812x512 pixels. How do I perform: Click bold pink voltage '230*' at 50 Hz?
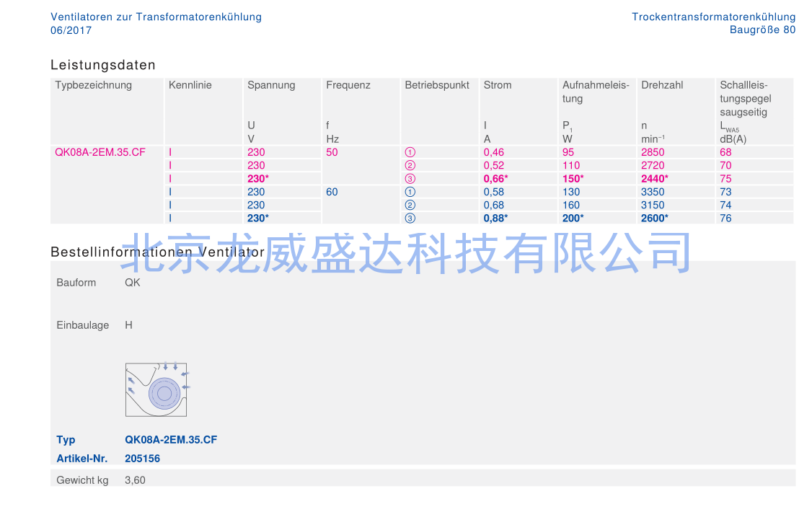coord(258,179)
